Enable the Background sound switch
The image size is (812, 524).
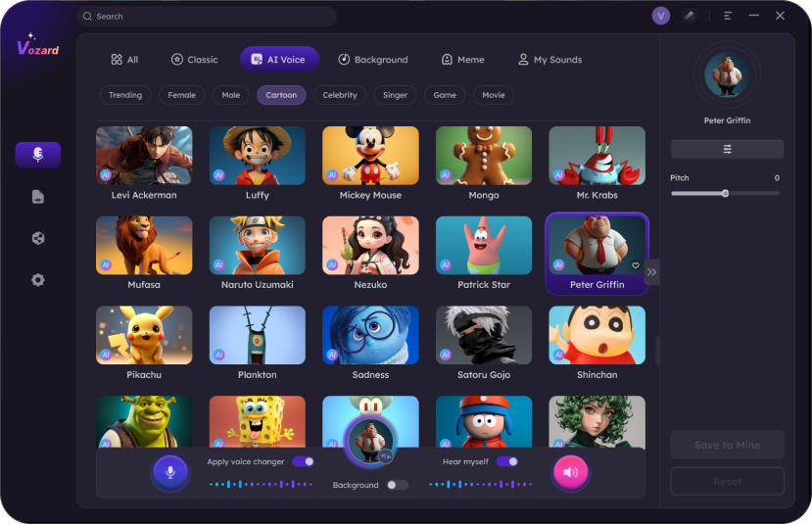(x=398, y=485)
